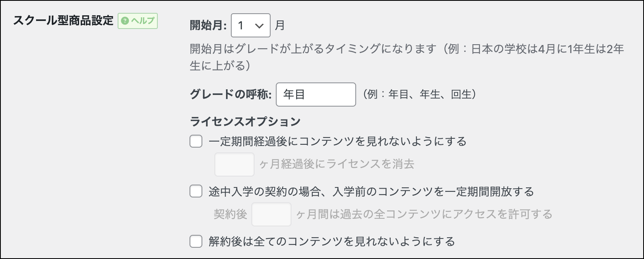Check the 途中入学の契約の場合 checkbox
The image size is (644, 259).
[196, 191]
